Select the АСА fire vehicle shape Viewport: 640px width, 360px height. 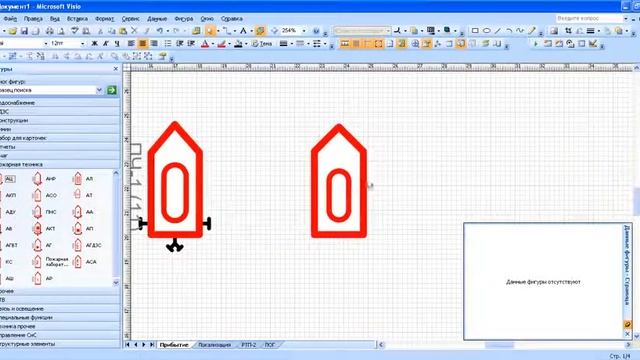point(84,262)
